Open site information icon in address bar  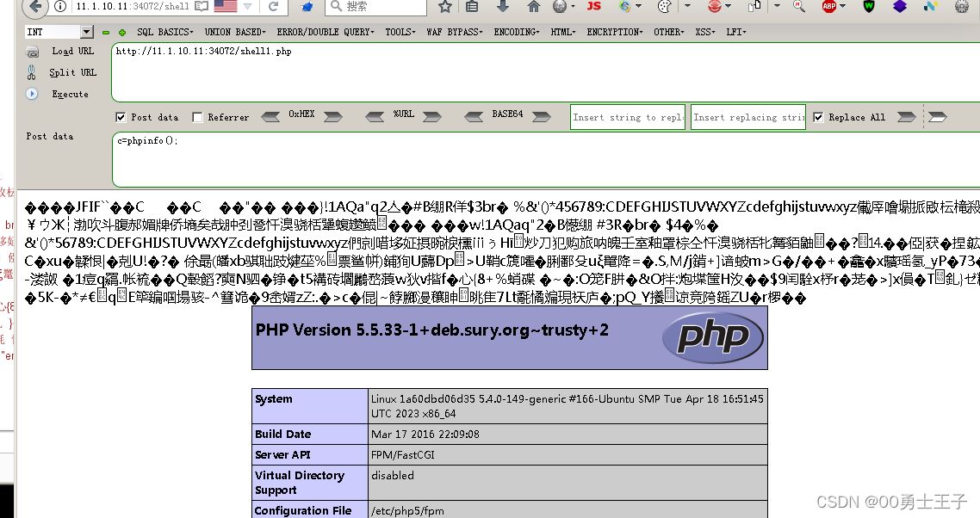pyautogui.click(x=60, y=6)
